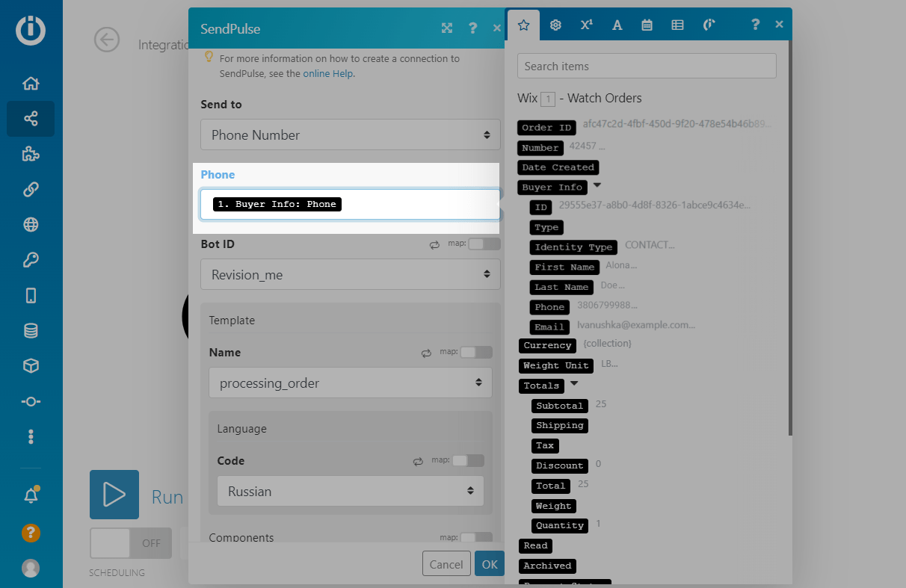Insert Order ID variable
The height and width of the screenshot is (588, 906).
pyautogui.click(x=547, y=128)
